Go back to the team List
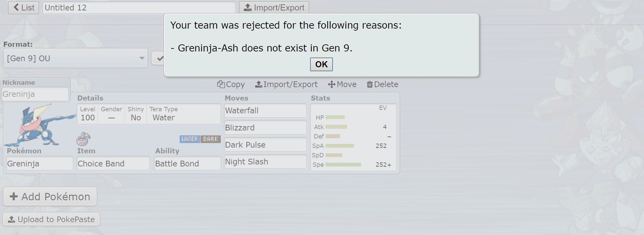The width and height of the screenshot is (644, 235). pyautogui.click(x=24, y=7)
